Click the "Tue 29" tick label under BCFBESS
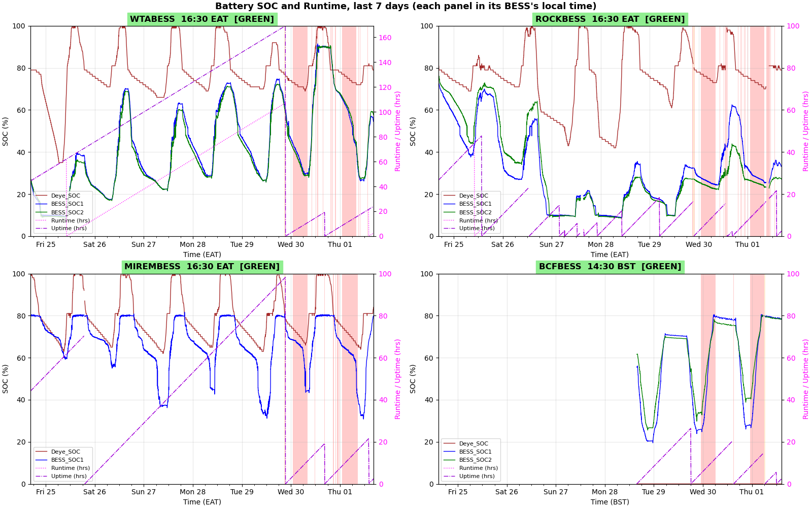Image resolution: width=812 pixels, height=508 pixels. 654,492
